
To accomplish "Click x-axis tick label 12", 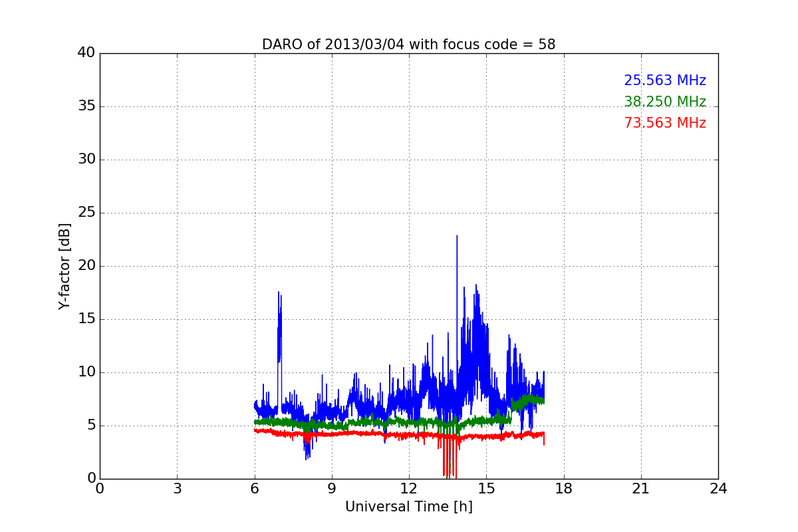I will (x=409, y=489).
